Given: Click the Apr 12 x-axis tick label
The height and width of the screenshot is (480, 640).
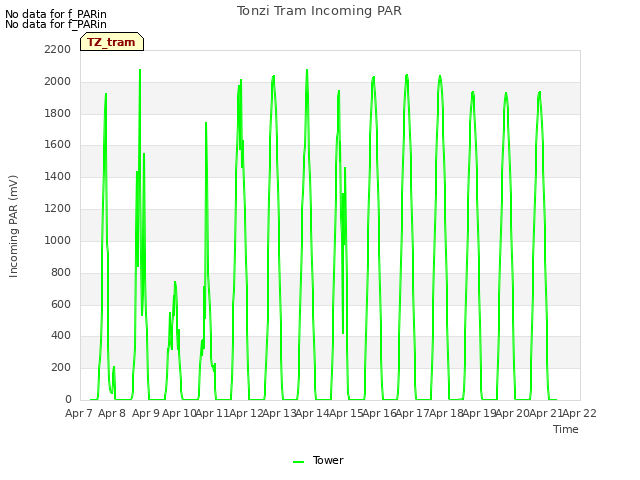Looking at the screenshot, I should tap(246, 413).
